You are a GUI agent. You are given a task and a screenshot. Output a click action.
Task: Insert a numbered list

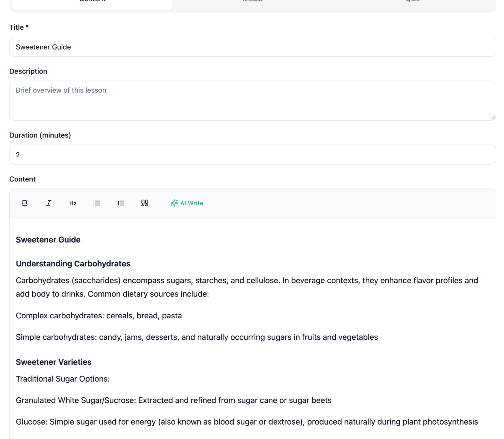pos(120,203)
